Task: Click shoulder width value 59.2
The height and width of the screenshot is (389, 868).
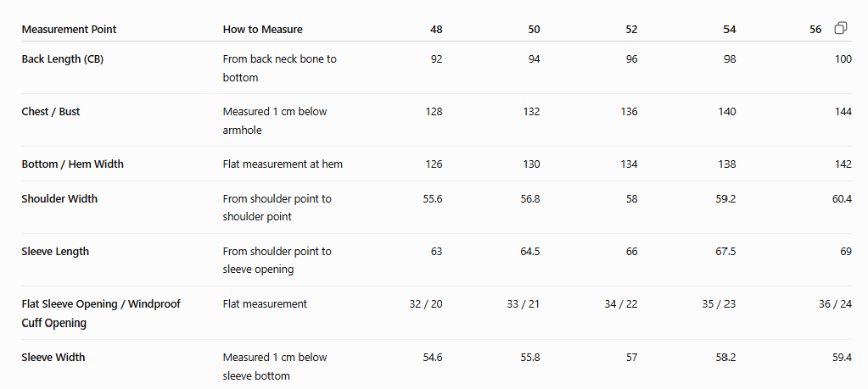Action: 725,198
